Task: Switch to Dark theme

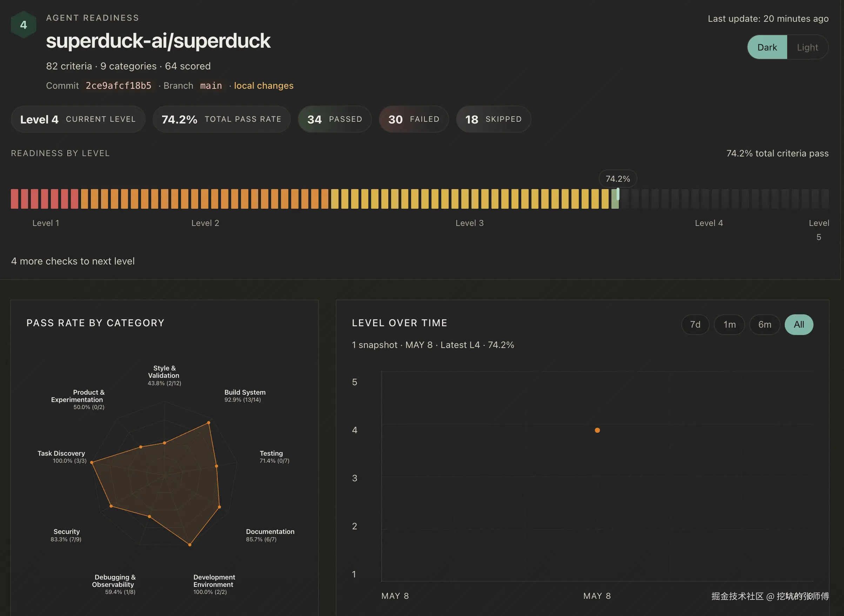Action: 767,47
